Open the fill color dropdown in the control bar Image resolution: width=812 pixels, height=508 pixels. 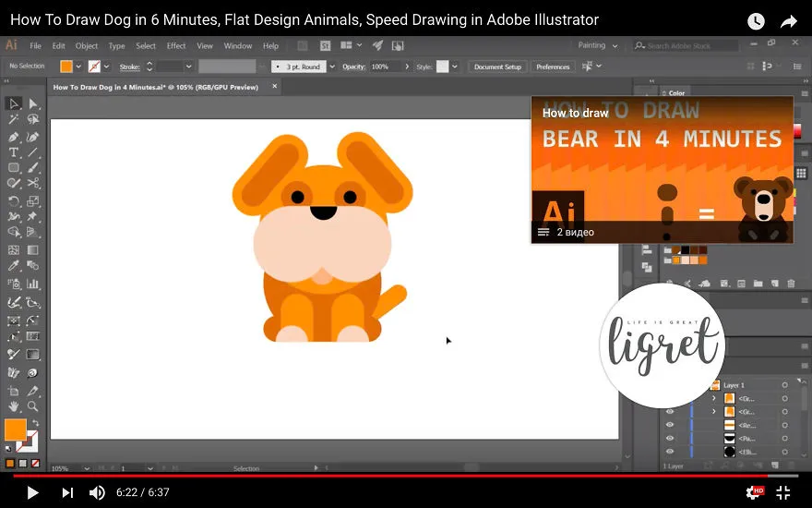pos(78,67)
